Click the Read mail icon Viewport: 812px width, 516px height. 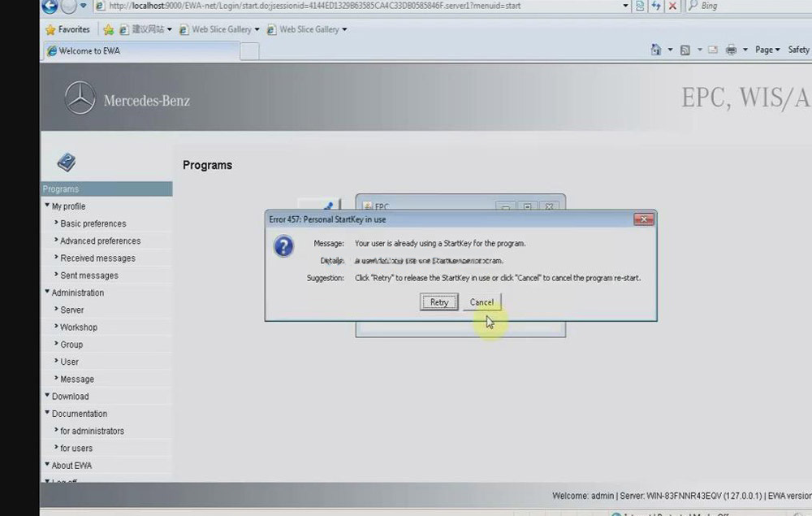(x=713, y=50)
